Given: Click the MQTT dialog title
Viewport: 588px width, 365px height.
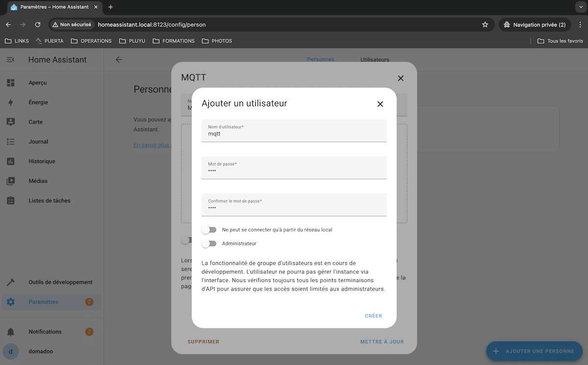Looking at the screenshot, I should [194, 77].
